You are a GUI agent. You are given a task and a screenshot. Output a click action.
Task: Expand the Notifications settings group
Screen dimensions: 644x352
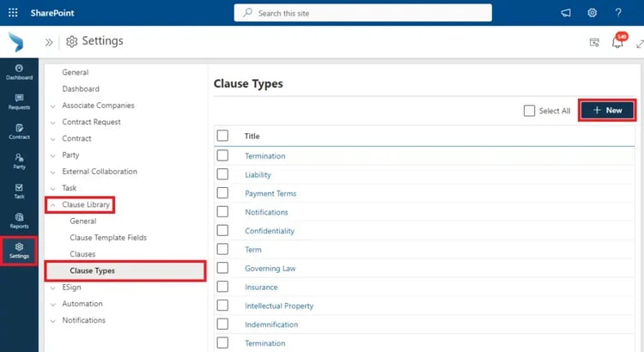(x=53, y=321)
